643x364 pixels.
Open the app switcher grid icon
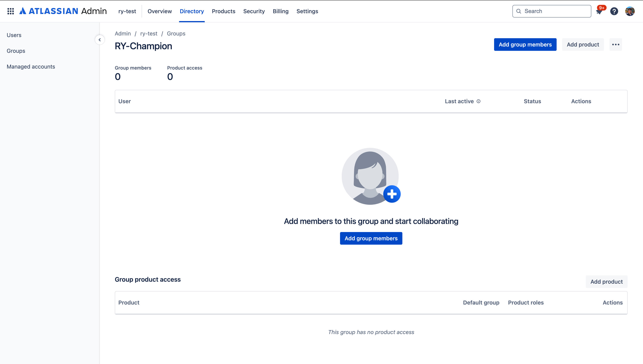click(10, 11)
